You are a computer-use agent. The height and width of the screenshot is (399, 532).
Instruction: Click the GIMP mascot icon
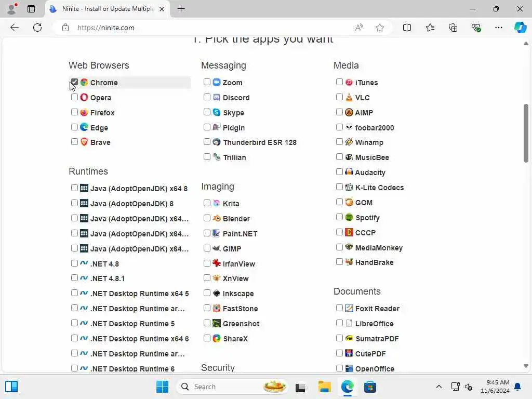coord(217,248)
